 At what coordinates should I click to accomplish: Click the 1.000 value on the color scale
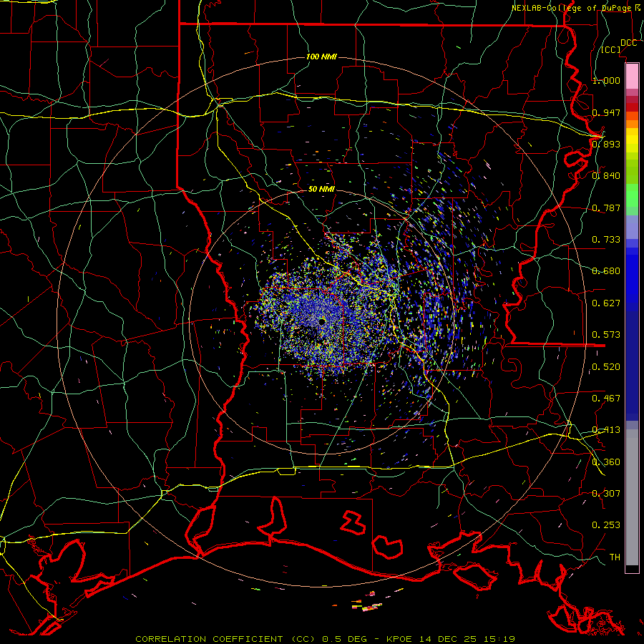(606, 80)
